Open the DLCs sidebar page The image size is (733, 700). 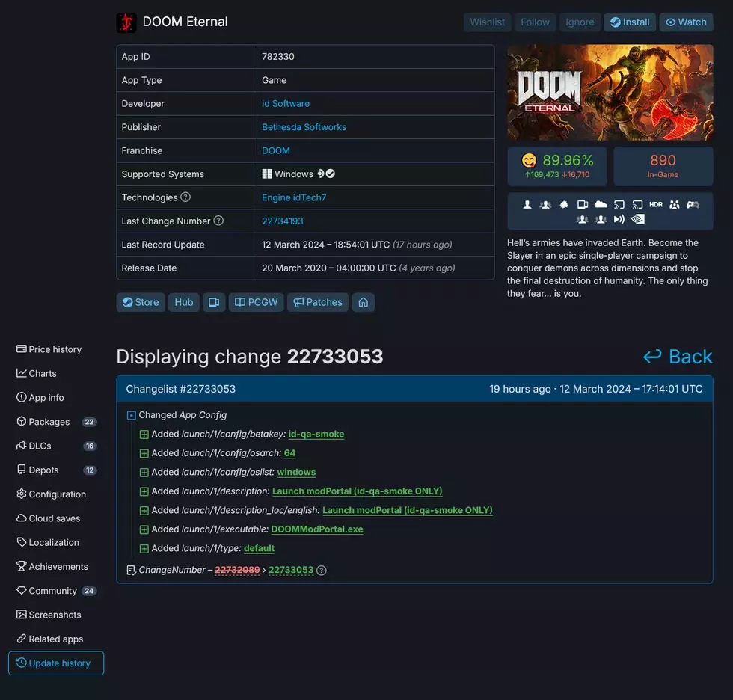[x=56, y=446]
